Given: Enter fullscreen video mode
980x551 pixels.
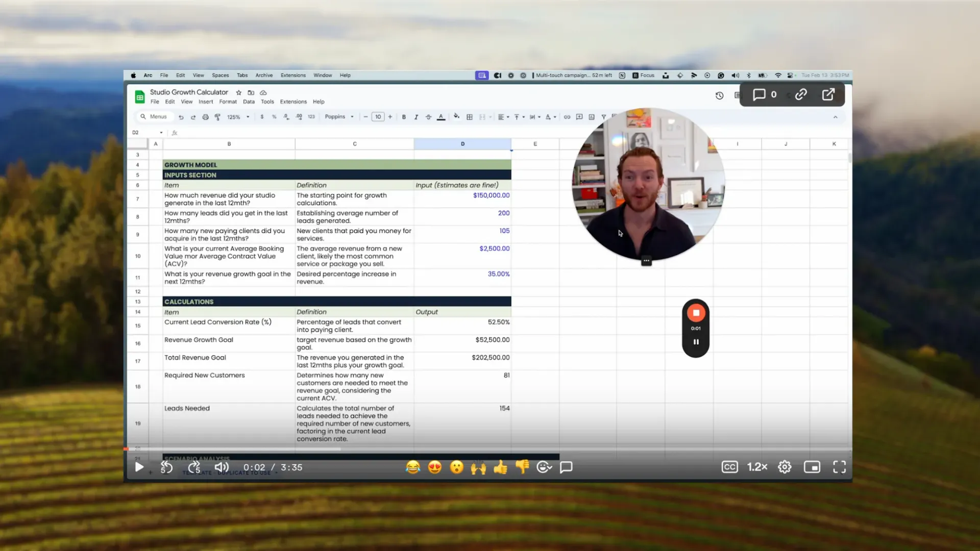Looking at the screenshot, I should 840,467.
